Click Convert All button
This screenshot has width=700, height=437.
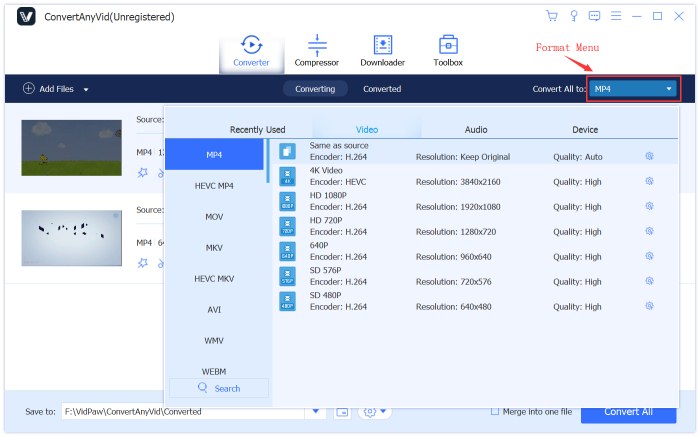tap(629, 414)
